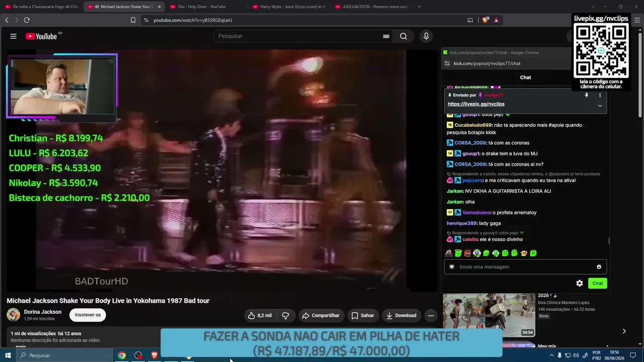Click username Cucabeludo689 in chat
644x362 pixels.
pos(473,125)
